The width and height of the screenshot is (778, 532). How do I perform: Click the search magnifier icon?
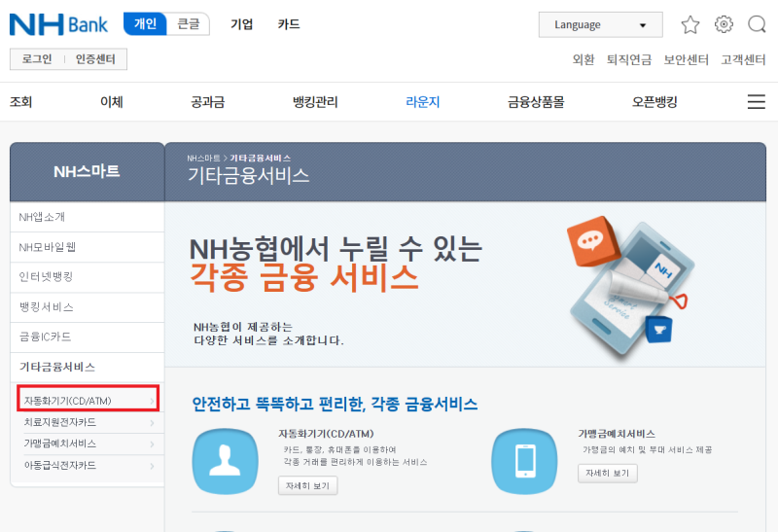[758, 23]
